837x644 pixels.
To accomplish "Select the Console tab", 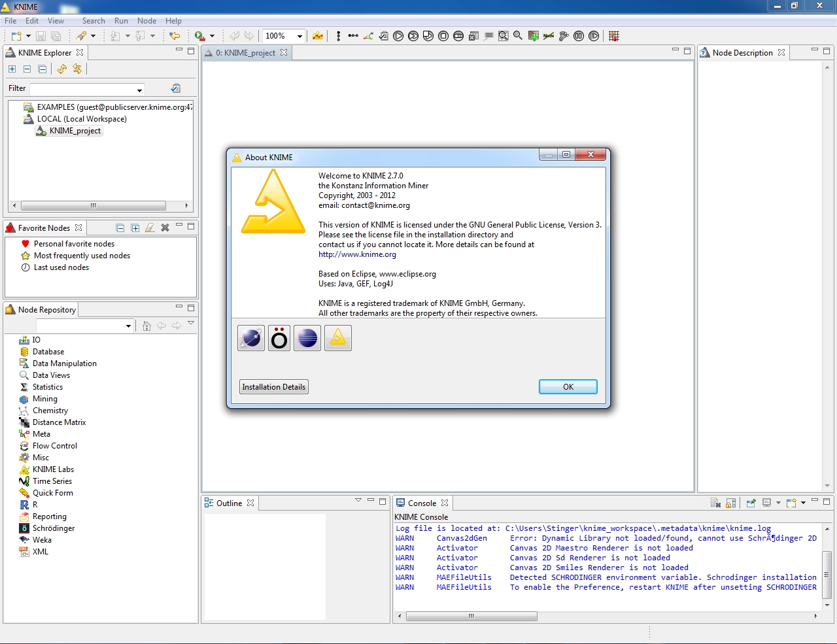I will (x=422, y=503).
